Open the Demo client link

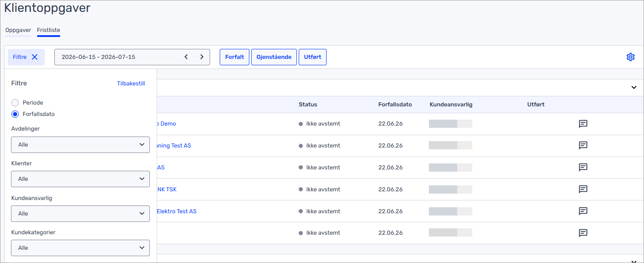(x=166, y=124)
